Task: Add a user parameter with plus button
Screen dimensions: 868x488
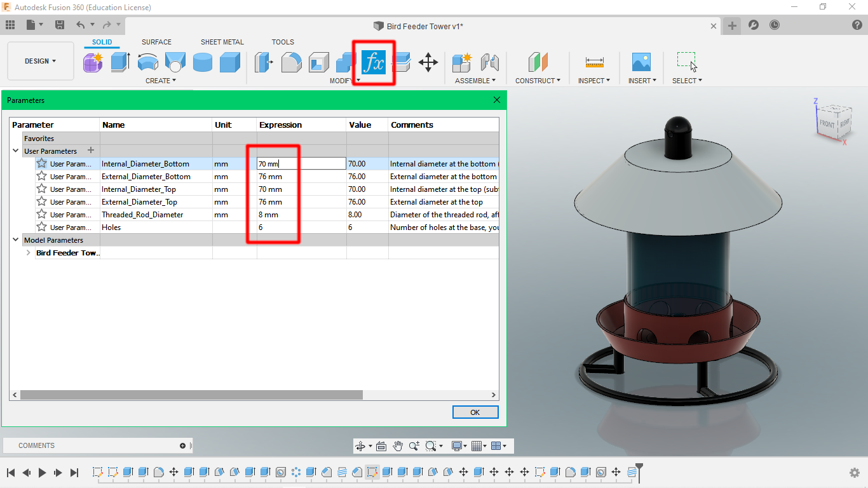Action: click(91, 151)
